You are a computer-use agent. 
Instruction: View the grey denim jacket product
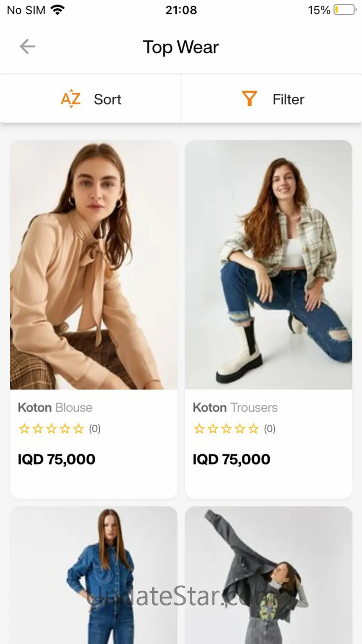(269, 575)
